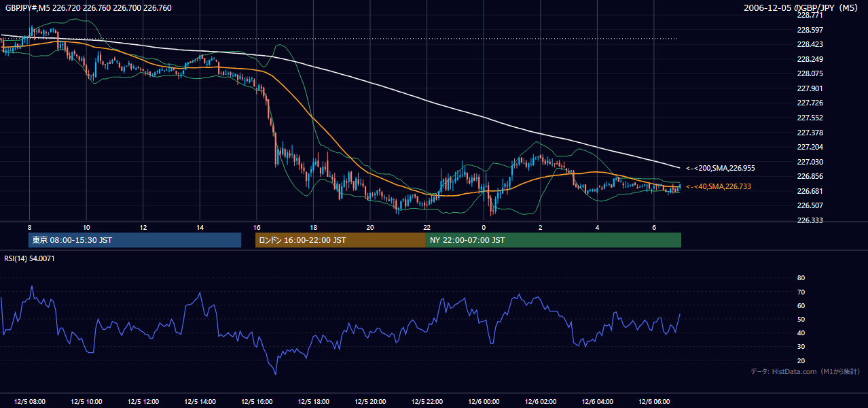
Task: Click the RSI 60 level label
Action: (801, 305)
